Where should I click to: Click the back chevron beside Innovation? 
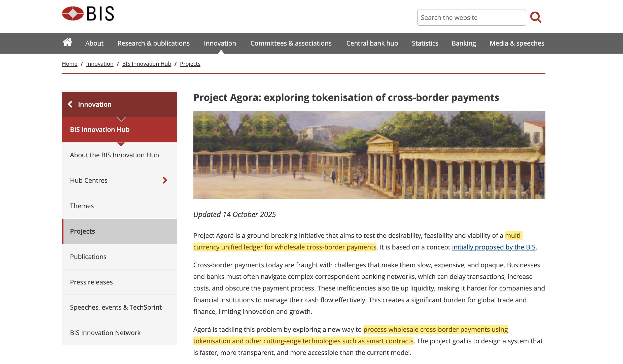coord(71,104)
